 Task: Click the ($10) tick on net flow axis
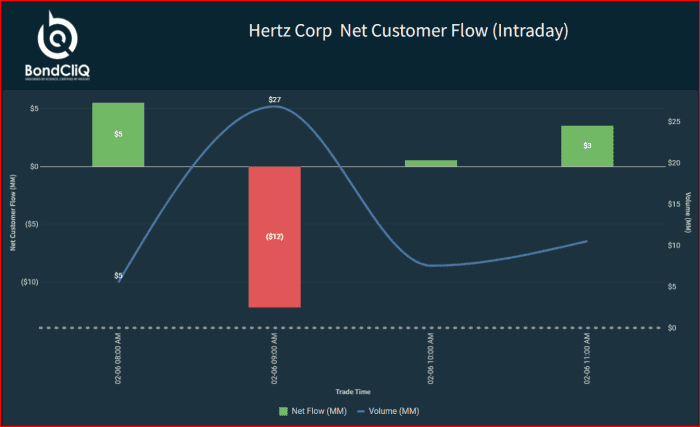29,282
